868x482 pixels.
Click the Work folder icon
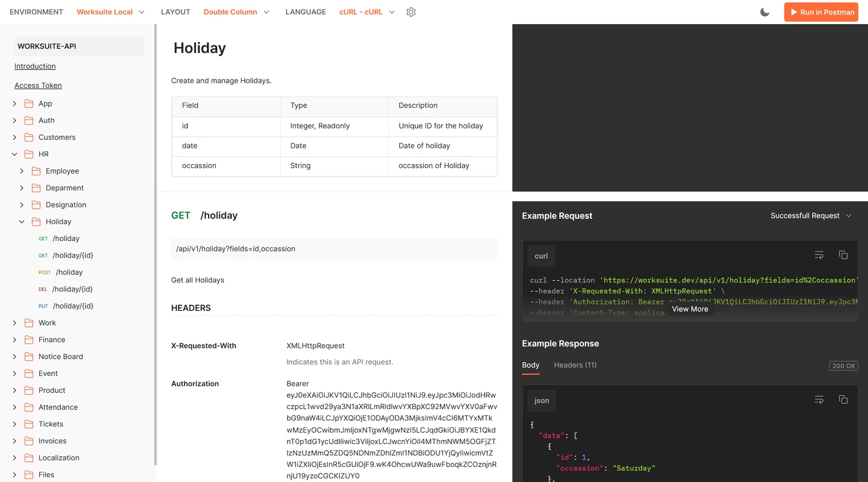click(x=29, y=323)
